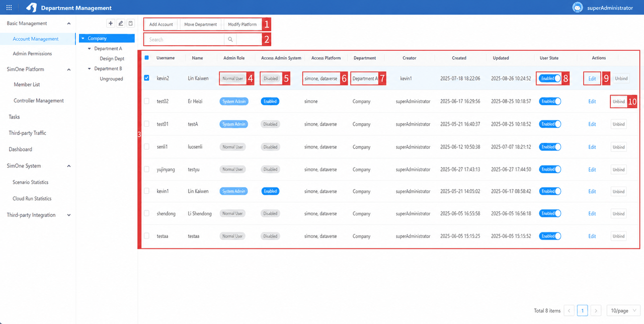Collapse the Basic Management section
The width and height of the screenshot is (644, 324).
69,23
